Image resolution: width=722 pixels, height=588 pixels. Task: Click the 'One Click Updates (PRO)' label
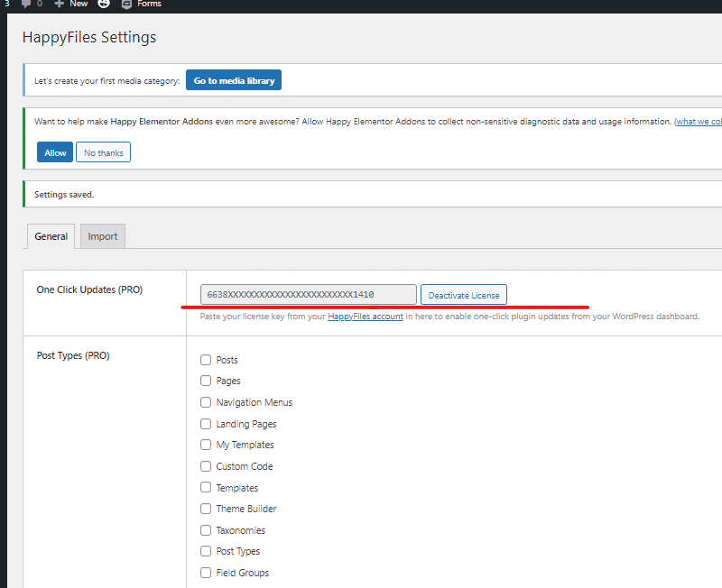click(x=89, y=289)
